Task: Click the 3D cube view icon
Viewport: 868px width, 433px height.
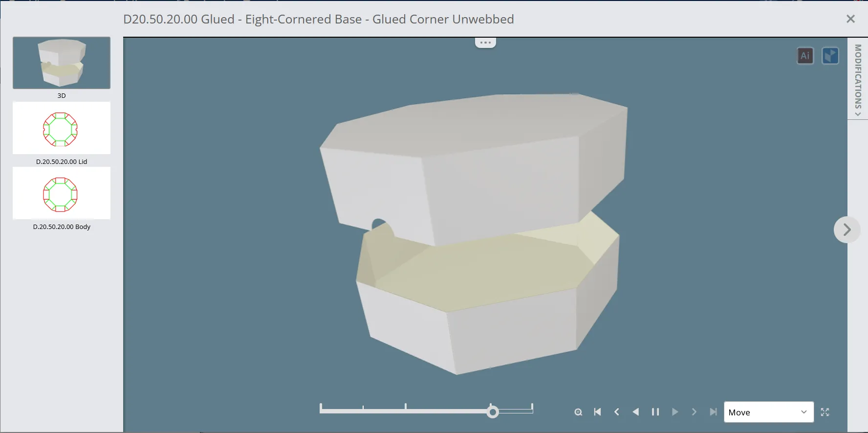Action: coord(830,56)
